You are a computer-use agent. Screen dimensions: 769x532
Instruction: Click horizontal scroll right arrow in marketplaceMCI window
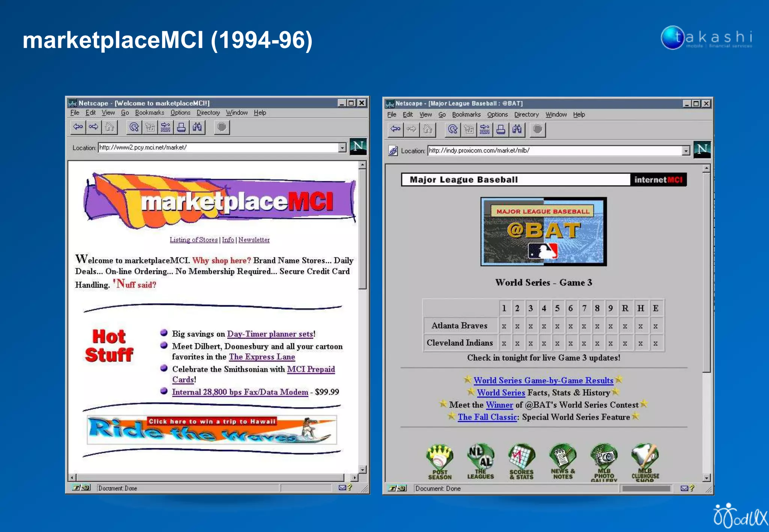coord(354,478)
